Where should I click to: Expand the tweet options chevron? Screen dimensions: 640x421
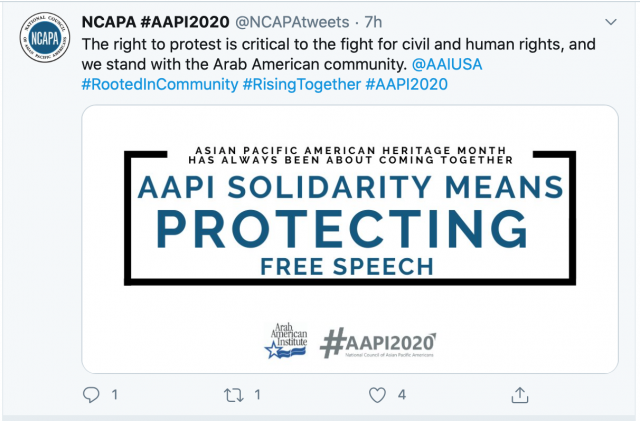pos(610,21)
